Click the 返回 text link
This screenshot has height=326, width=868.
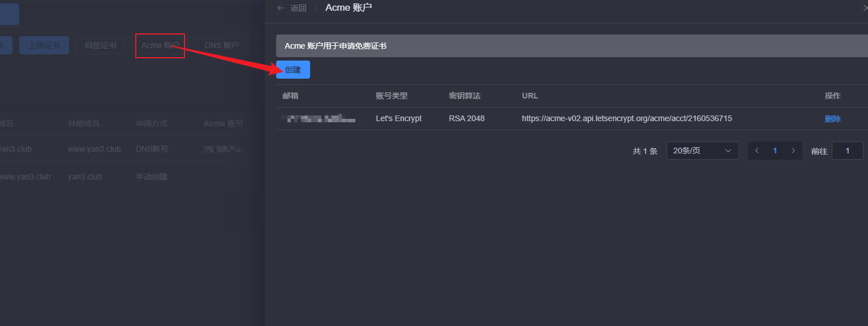298,8
